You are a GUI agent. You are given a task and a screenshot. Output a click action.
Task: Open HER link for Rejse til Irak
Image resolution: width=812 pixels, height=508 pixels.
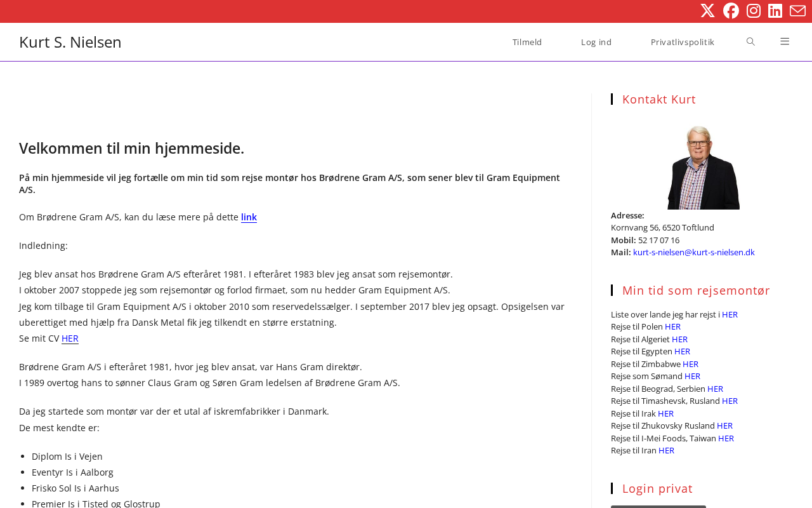[665, 413]
